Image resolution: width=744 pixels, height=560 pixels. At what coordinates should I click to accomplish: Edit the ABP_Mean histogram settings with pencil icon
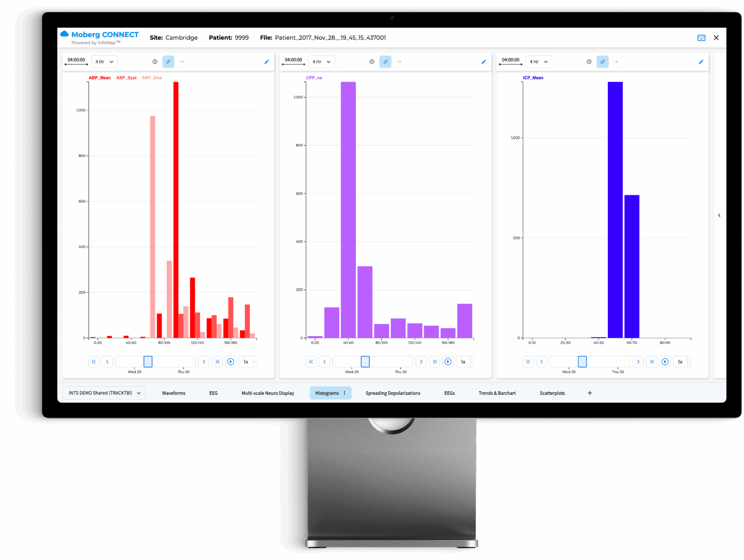pos(267,62)
